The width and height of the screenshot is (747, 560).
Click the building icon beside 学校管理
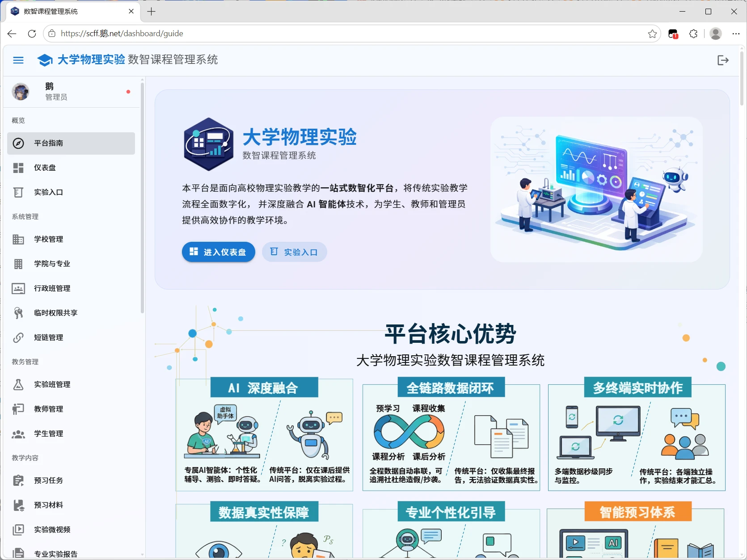(x=18, y=240)
